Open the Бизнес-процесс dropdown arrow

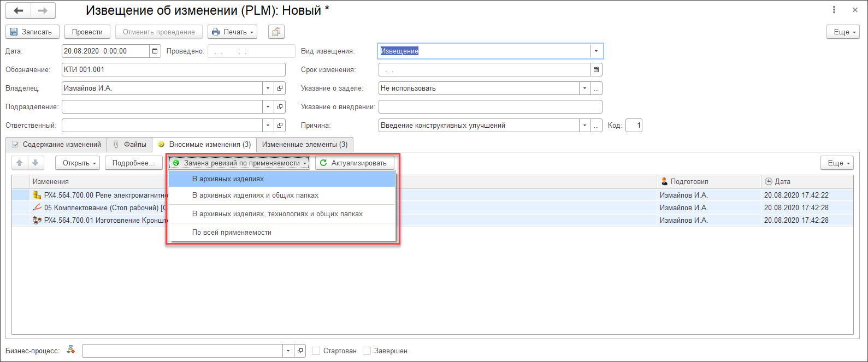point(288,351)
